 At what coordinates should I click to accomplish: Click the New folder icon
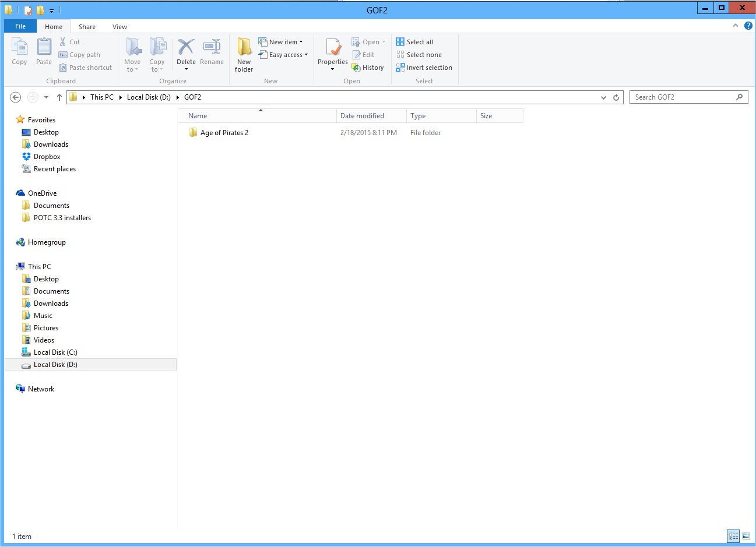click(x=244, y=47)
